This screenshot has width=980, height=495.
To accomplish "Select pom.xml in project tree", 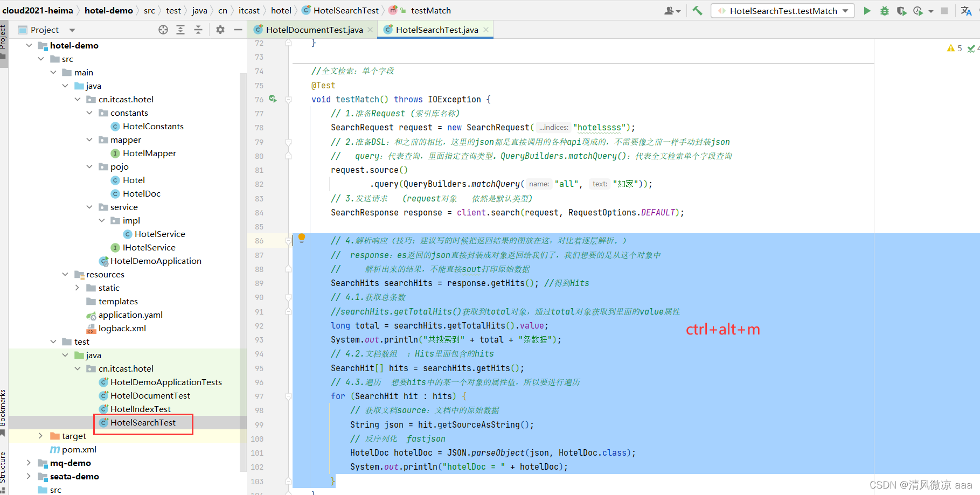I will tap(73, 449).
